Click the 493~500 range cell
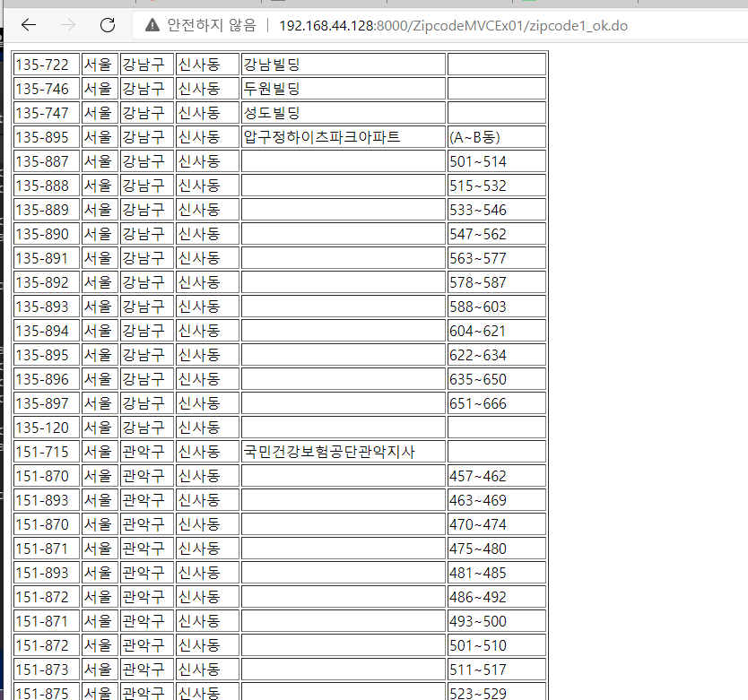The width and height of the screenshot is (748, 700). point(497,621)
